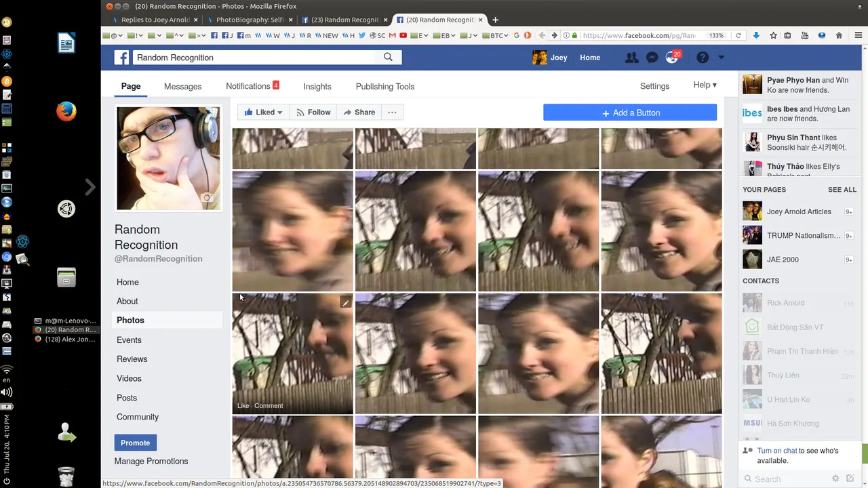Open a new browser tab

[x=495, y=20]
